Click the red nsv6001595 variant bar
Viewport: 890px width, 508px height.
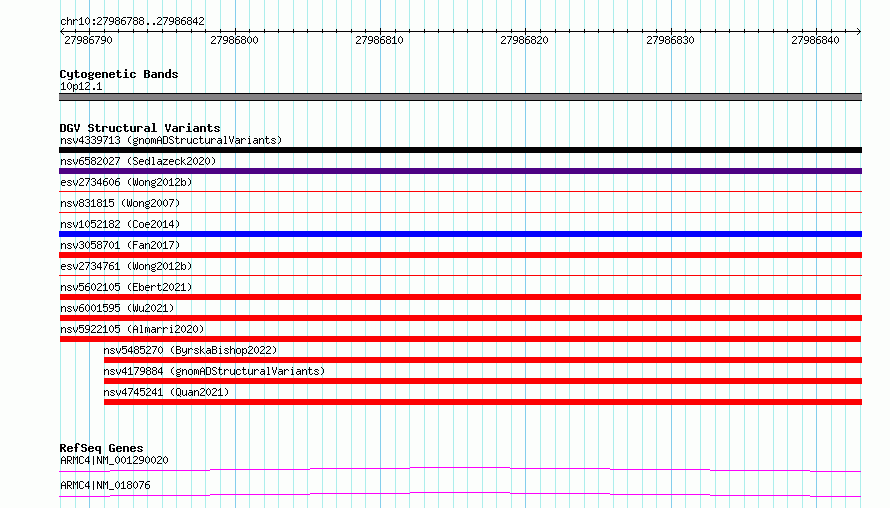(x=460, y=318)
